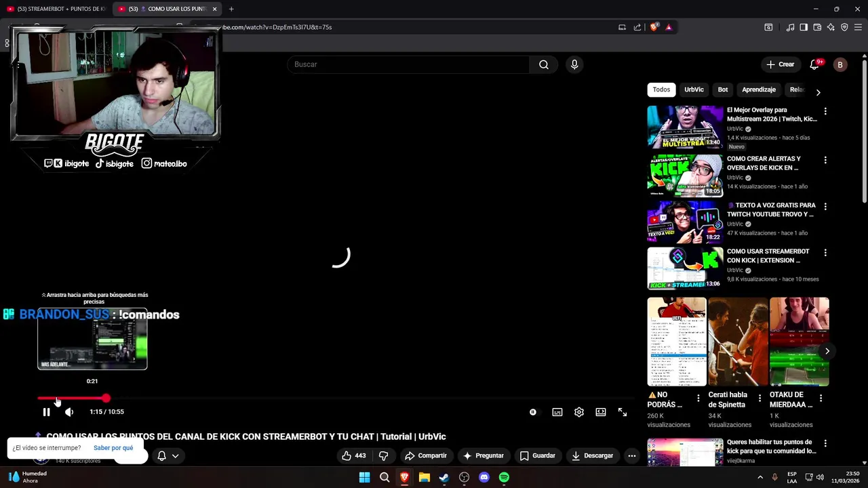Open options for El Mejor Overlay video

point(825,111)
